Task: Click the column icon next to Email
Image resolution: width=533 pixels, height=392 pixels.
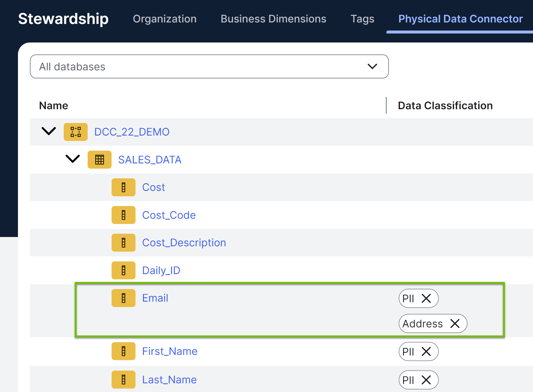Action: click(123, 298)
